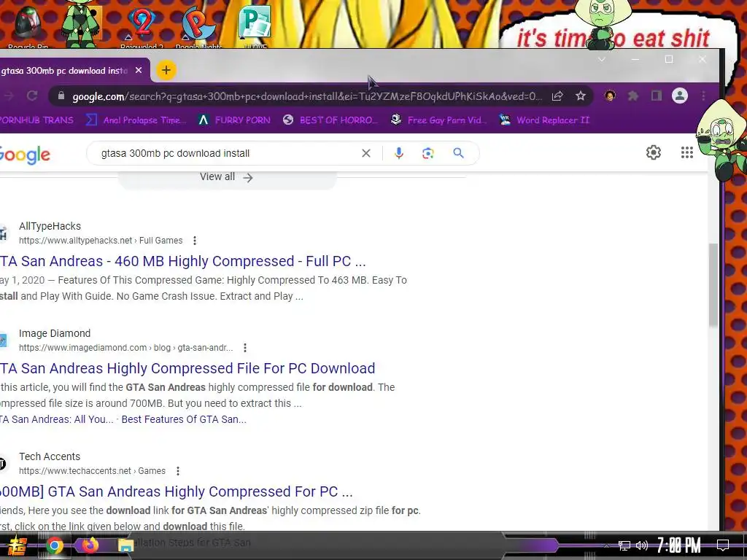Click the View all button
Screen dimensions: 747x560
pyautogui.click(x=227, y=177)
